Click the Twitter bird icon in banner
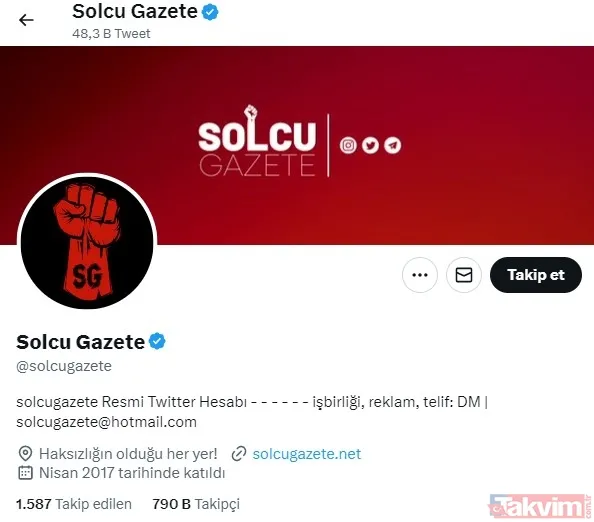The image size is (594, 522). pyautogui.click(x=370, y=145)
